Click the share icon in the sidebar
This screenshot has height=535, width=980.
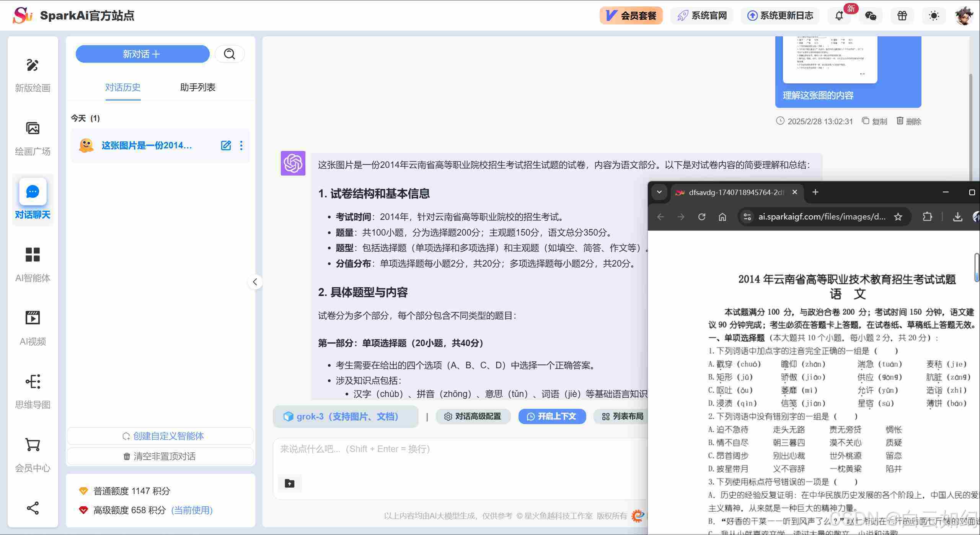pos(33,508)
